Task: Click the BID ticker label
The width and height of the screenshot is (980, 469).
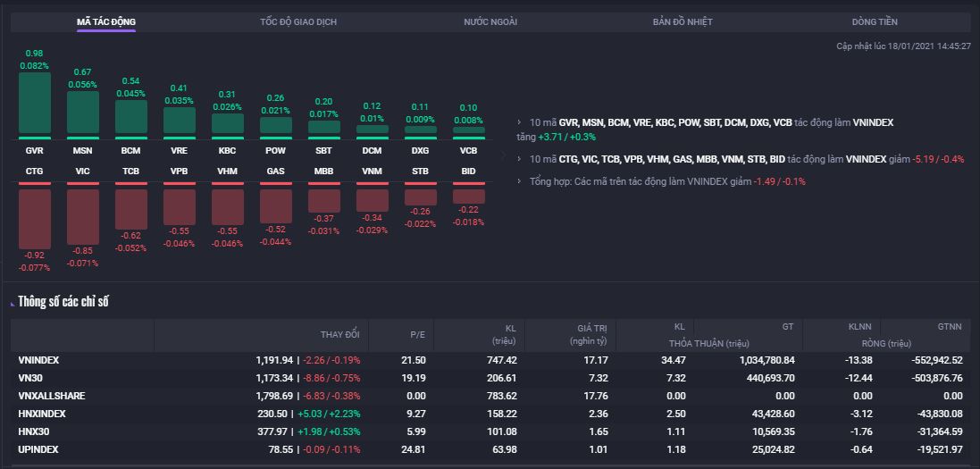Action: [468, 171]
